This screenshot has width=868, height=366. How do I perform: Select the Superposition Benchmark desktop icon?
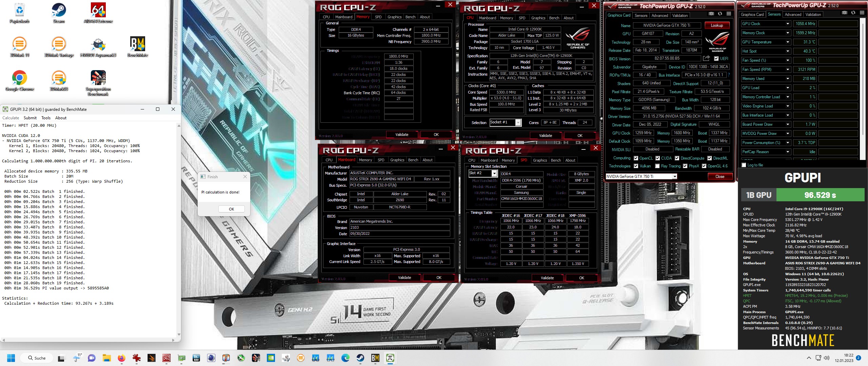point(98,83)
